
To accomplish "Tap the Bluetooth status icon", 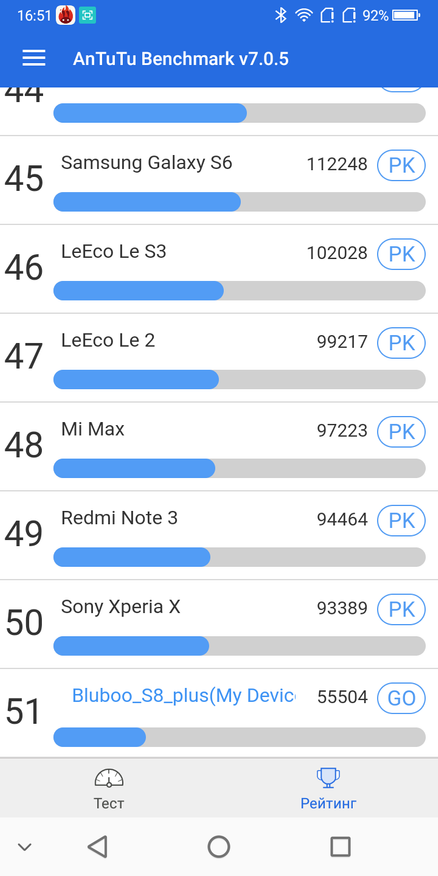I will click(x=280, y=16).
